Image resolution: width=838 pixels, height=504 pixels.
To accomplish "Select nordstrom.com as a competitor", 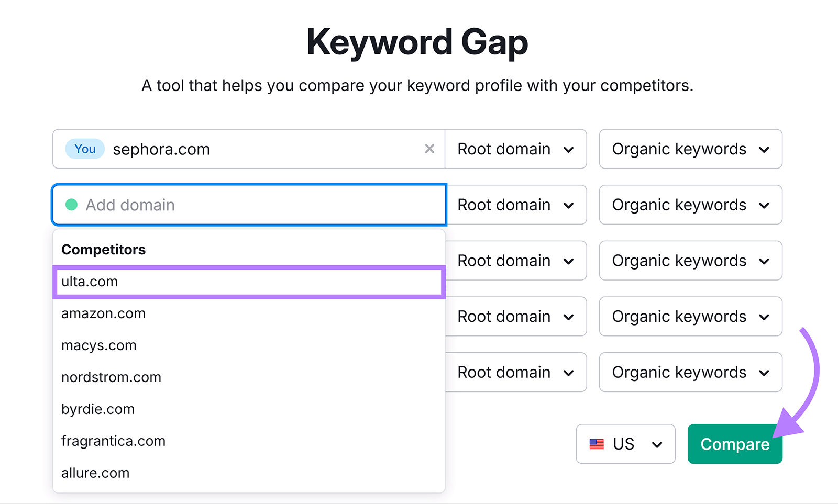I will pyautogui.click(x=111, y=377).
